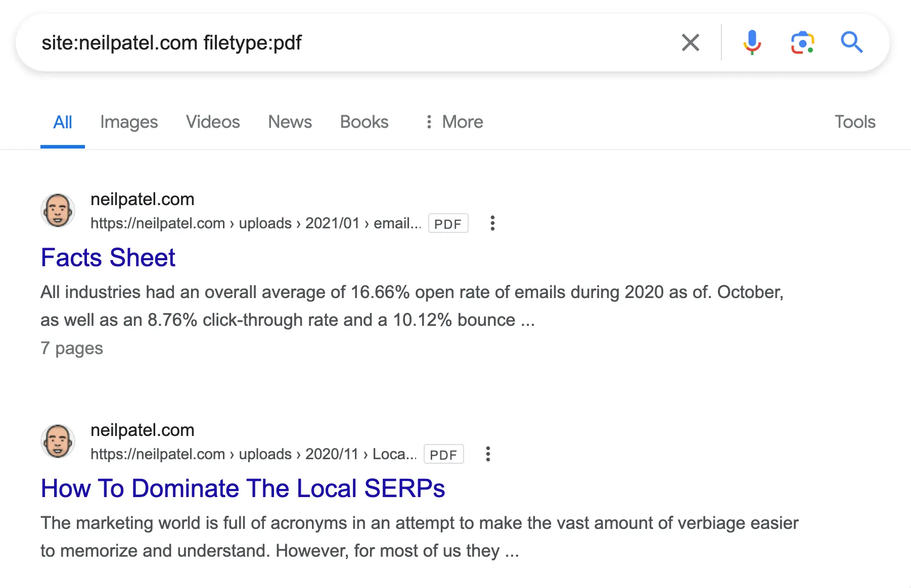
Task: Expand the More search categories menu
Action: click(x=454, y=122)
